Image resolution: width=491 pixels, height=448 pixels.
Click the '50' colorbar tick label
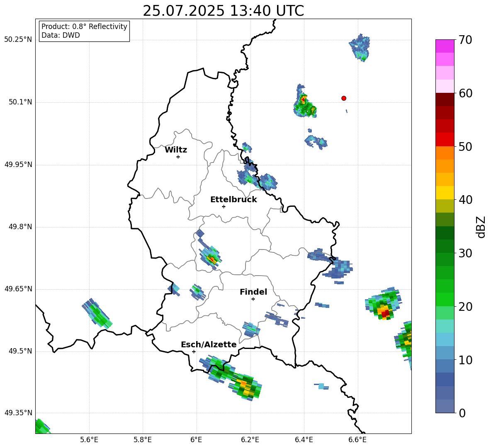coord(465,146)
